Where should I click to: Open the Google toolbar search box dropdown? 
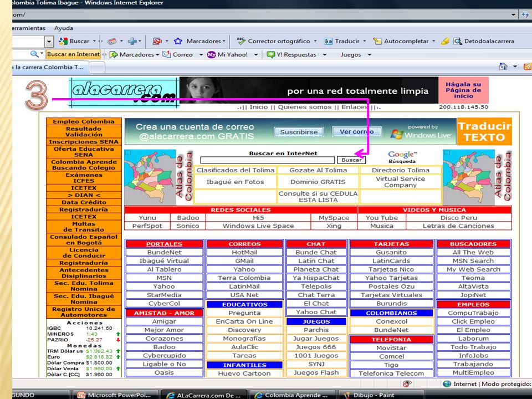[x=49, y=42]
